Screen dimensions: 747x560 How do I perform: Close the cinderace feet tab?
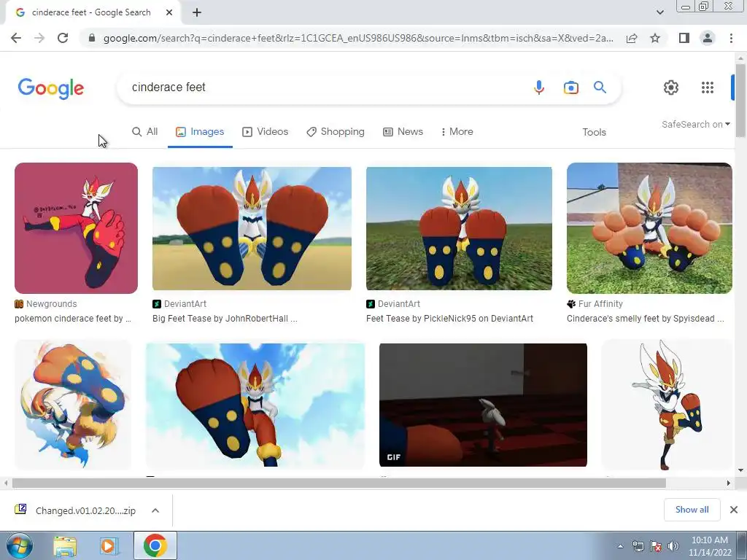coord(169,13)
